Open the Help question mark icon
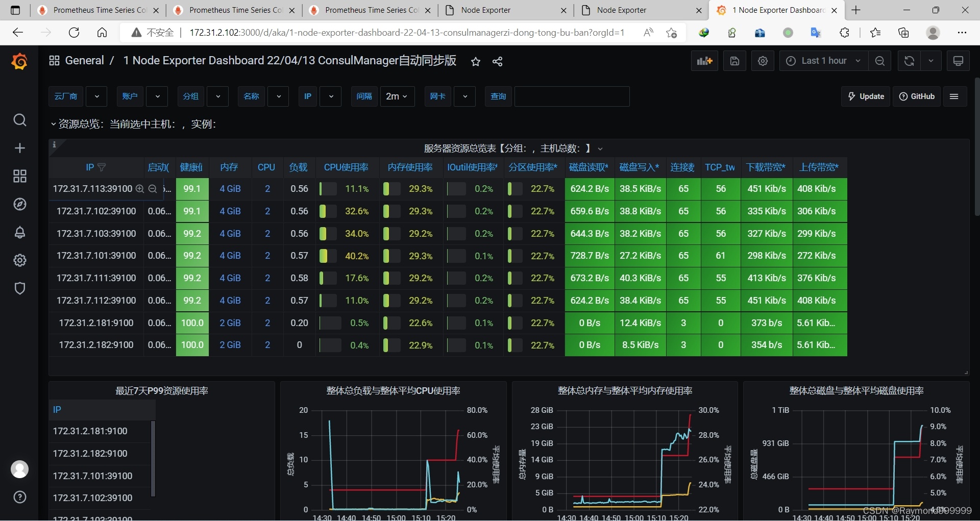 click(x=19, y=497)
